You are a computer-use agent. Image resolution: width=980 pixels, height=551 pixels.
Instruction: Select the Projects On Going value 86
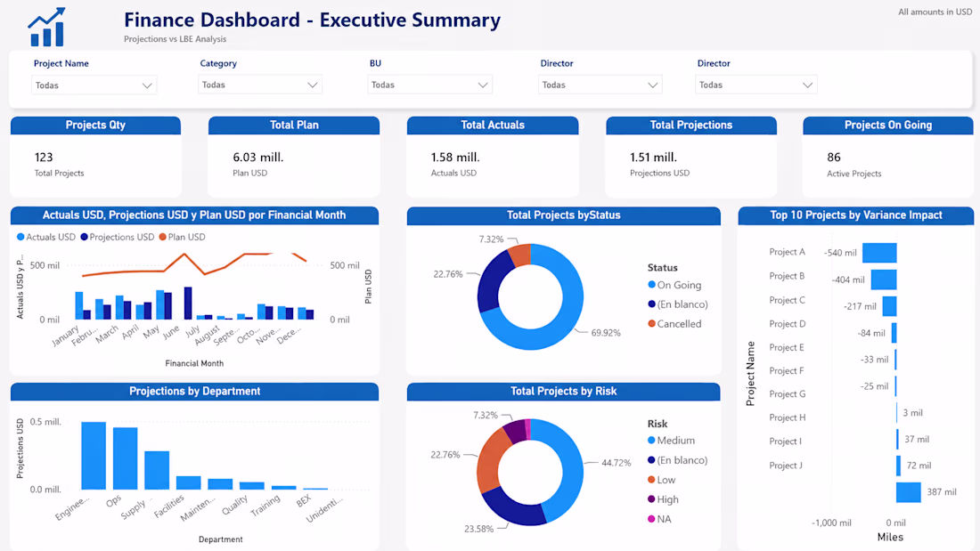click(834, 157)
